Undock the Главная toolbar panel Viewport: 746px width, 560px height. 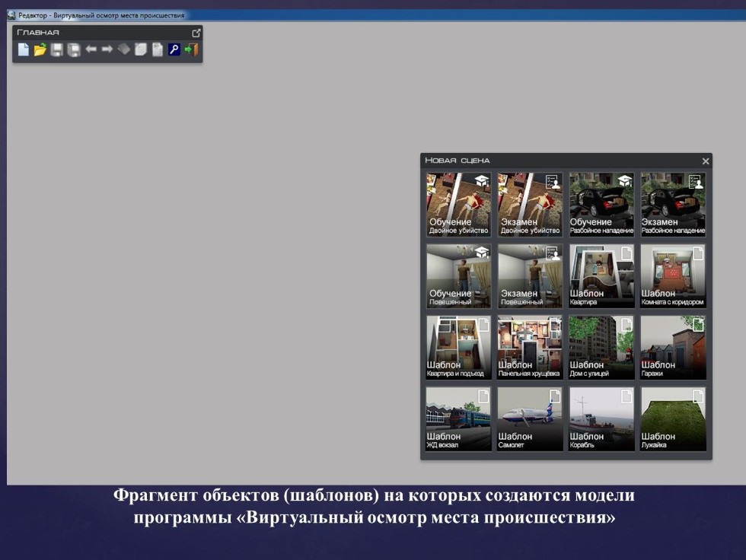click(x=196, y=32)
